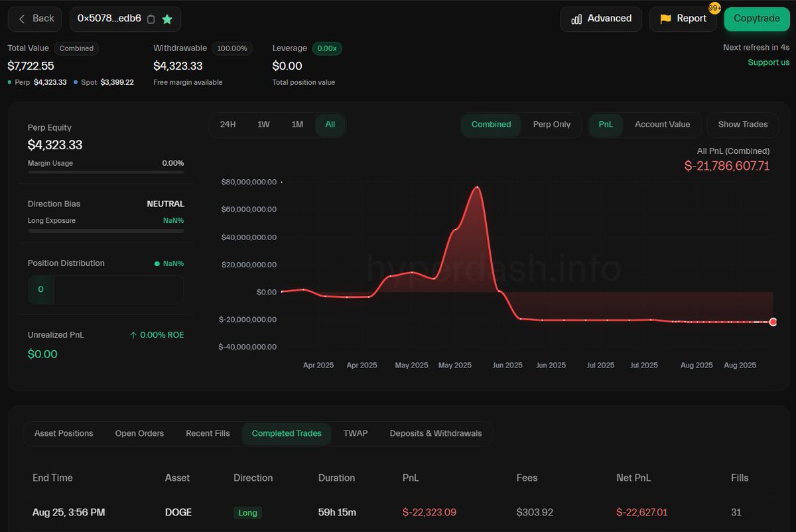Viewport: 796px width, 532px height.
Task: Sort by End Time column header
Action: pyautogui.click(x=52, y=478)
